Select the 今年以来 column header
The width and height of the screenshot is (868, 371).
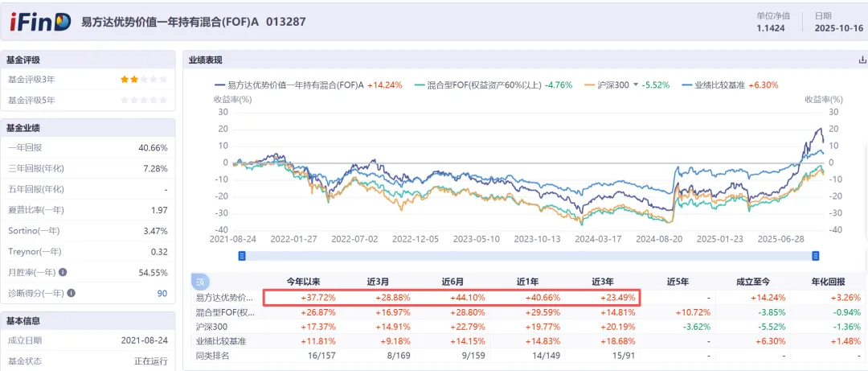coord(303,282)
